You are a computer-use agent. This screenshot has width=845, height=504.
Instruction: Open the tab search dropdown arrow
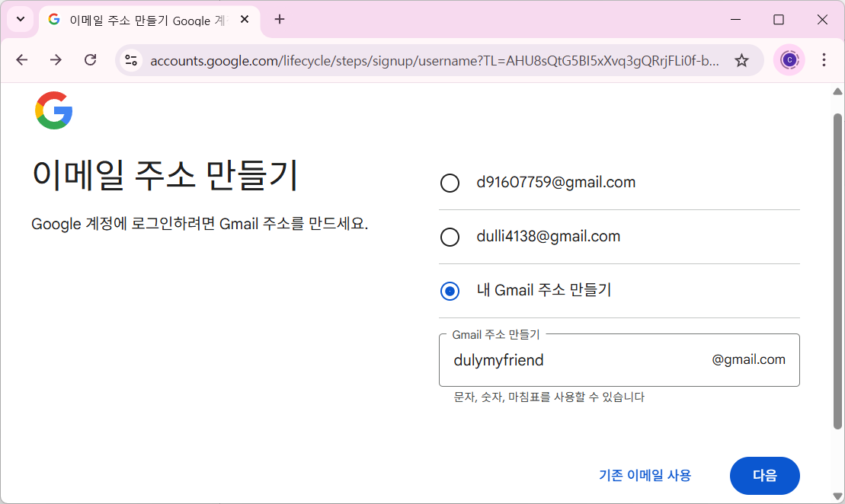tap(21, 19)
